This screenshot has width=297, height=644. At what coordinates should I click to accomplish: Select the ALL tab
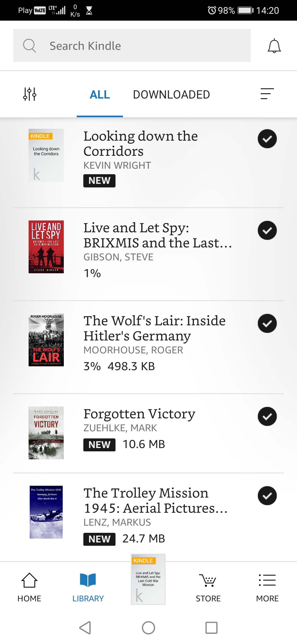point(100,94)
